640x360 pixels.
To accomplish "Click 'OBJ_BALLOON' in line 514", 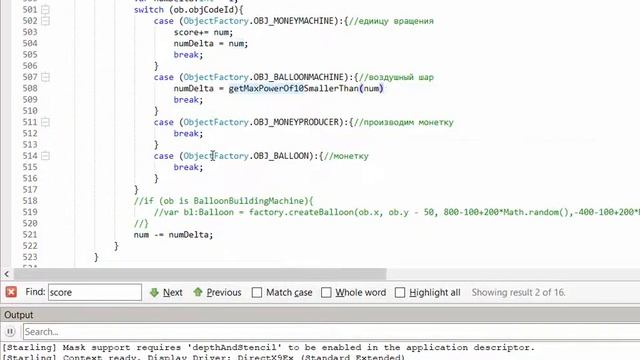I will point(281,156).
